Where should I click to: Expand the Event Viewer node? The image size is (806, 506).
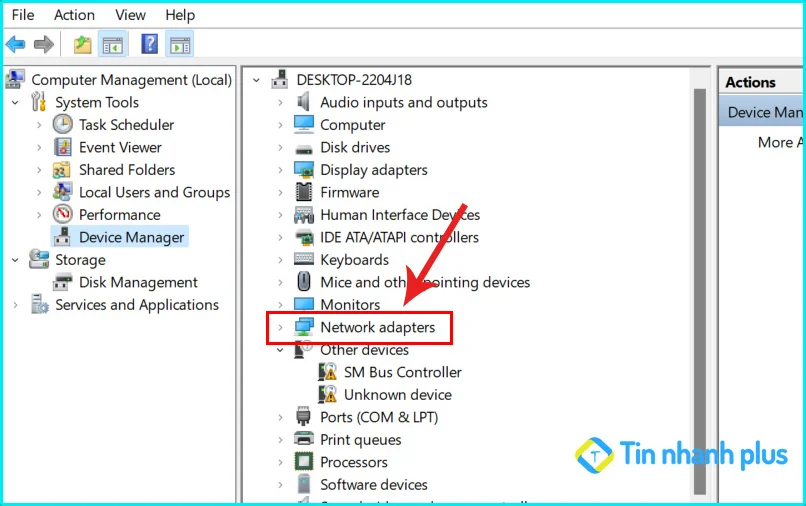[x=39, y=148]
